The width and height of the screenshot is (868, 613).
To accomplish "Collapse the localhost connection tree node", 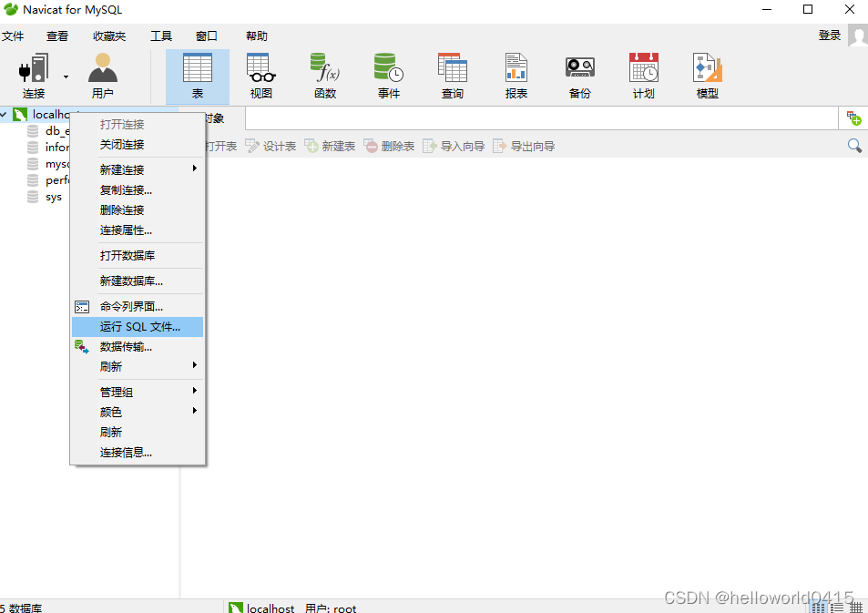I will (4, 115).
